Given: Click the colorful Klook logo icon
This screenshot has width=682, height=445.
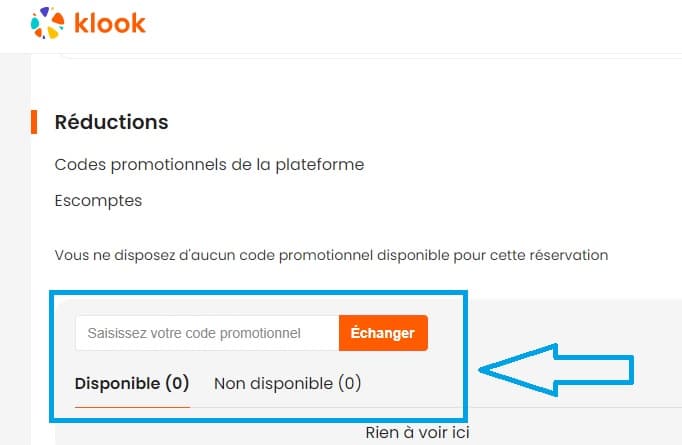Looking at the screenshot, I should [48, 23].
